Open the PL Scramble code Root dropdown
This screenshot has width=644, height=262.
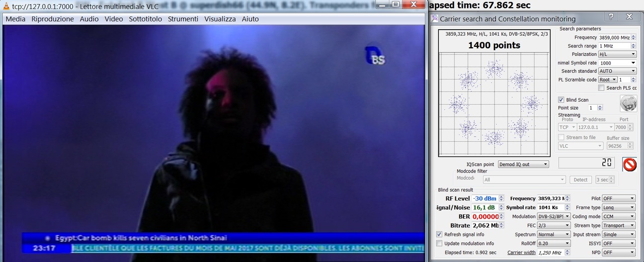(608, 79)
